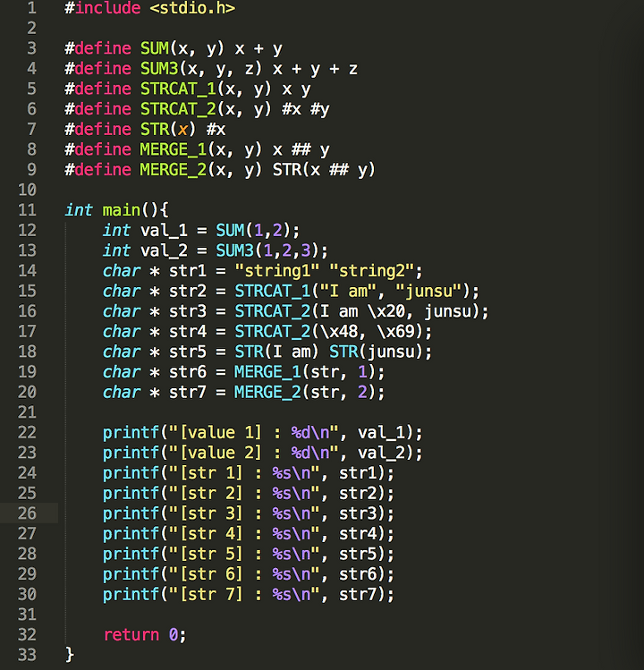Click 'MERGE_1' in its #define line
Image resolution: width=644 pixels, height=670 pixels.
point(174,149)
